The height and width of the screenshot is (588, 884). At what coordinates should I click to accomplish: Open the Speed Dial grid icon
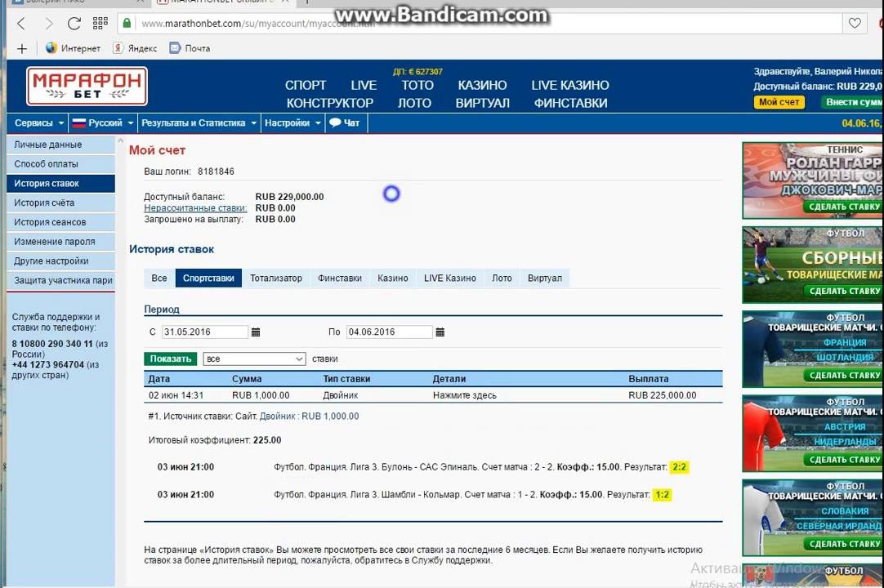pos(100,24)
